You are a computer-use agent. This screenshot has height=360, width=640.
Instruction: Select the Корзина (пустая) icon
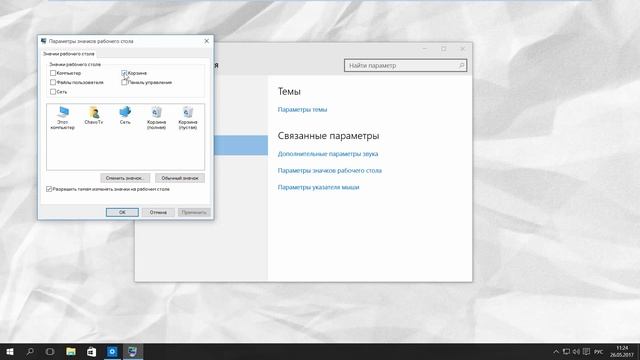(188, 118)
